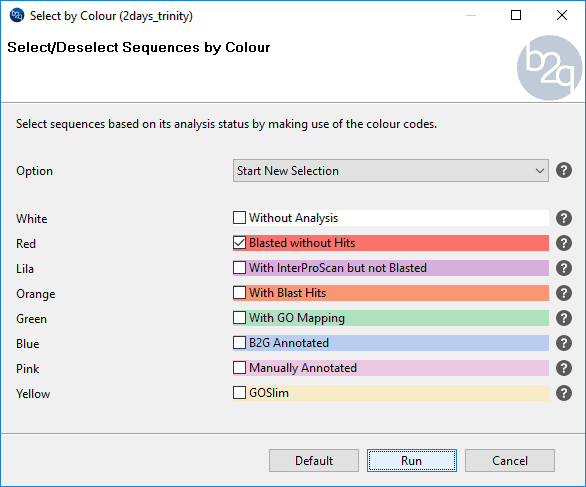This screenshot has height=487, width=586.
Task: Click help icon beside Manually Annotated
Action: tap(564, 368)
